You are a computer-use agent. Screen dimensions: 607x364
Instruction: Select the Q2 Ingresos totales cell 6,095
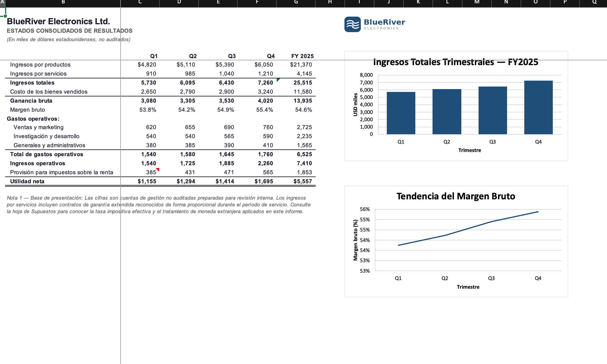[179, 83]
